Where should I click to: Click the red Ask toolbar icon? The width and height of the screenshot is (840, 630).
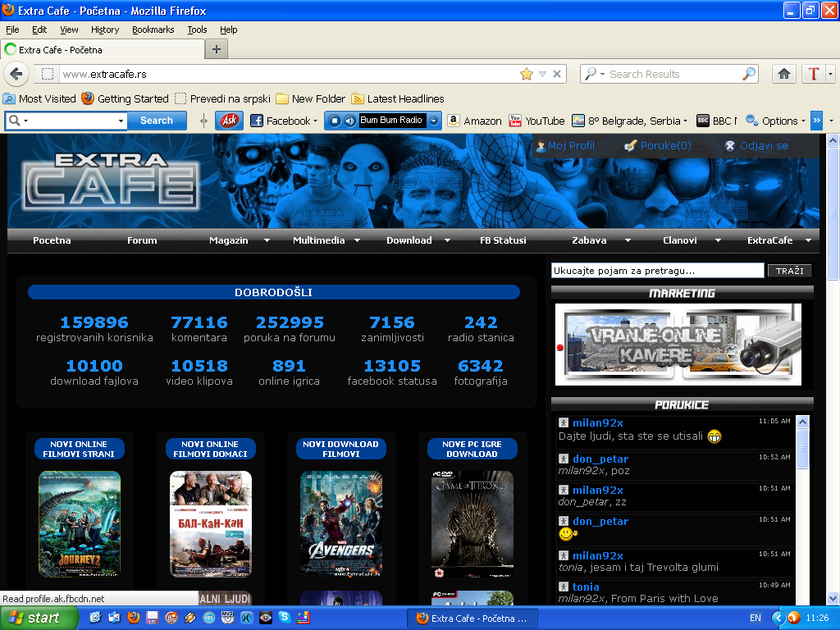tap(229, 121)
